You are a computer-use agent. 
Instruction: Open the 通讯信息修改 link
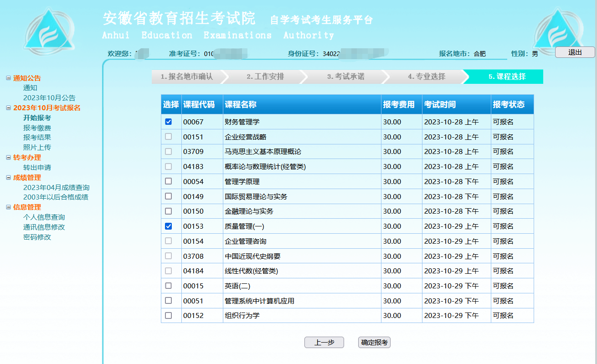pos(44,227)
